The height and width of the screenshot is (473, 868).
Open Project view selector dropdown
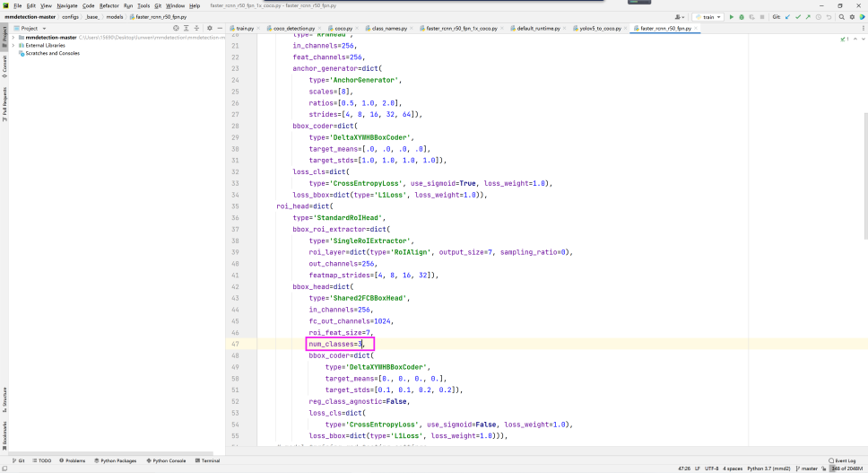30,28
